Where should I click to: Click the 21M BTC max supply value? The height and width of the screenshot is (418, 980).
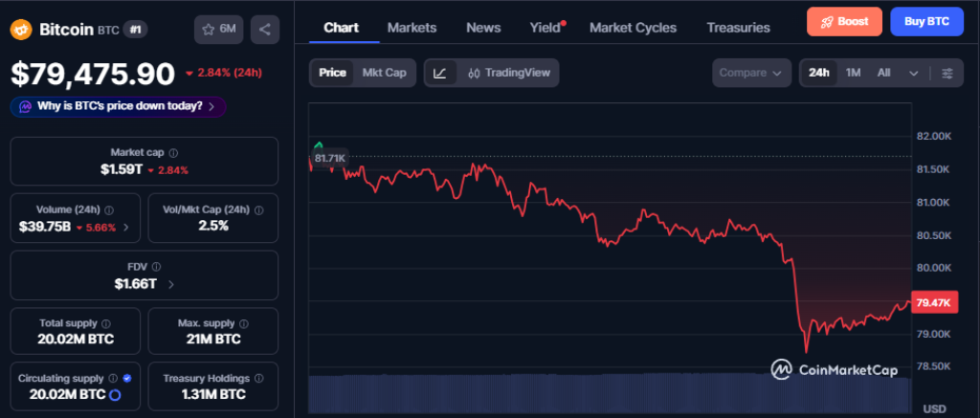[213, 340]
